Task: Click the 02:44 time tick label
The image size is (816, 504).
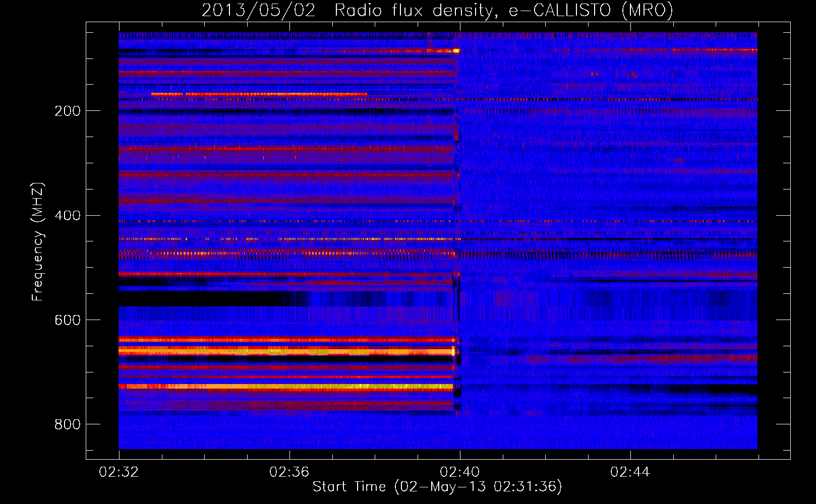Action: pyautogui.click(x=630, y=472)
